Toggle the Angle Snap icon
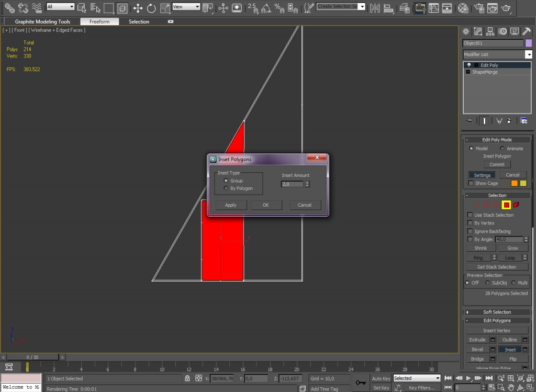Image resolution: width=536 pixels, height=392 pixels. click(x=266, y=7)
